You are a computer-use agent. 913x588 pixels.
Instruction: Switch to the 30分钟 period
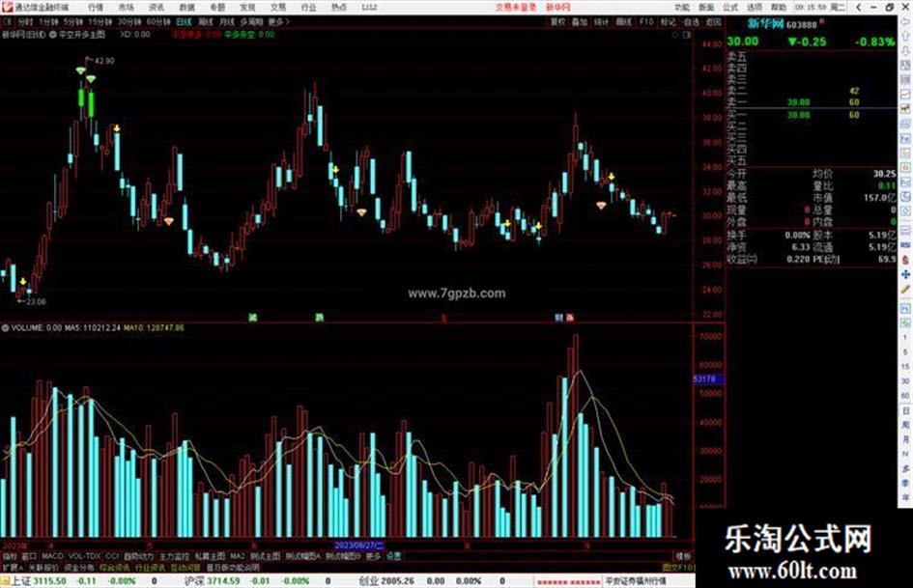129,21
